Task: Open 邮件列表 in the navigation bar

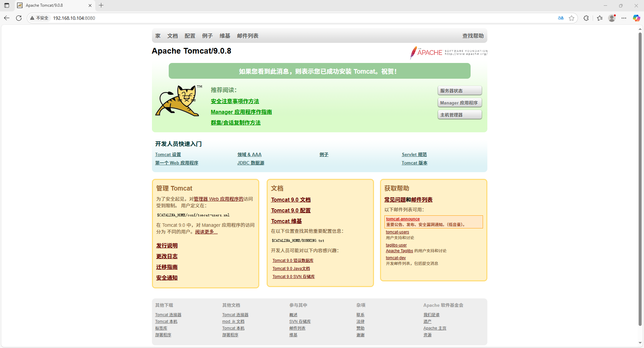Action: coord(248,36)
